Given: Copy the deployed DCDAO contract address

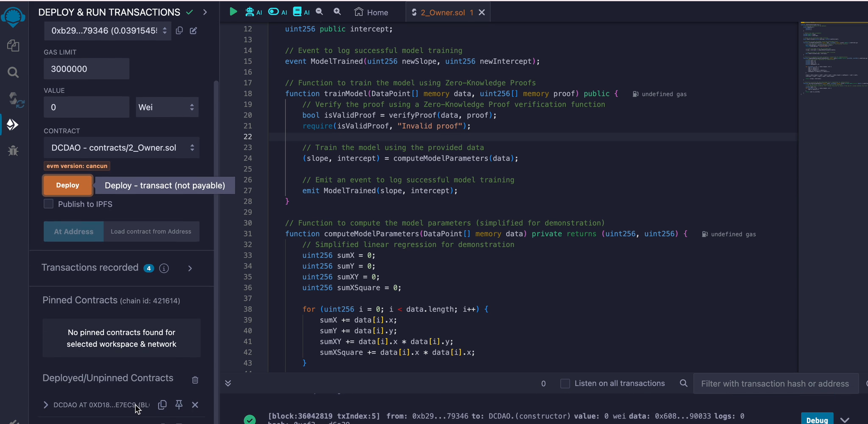Looking at the screenshot, I should pyautogui.click(x=162, y=405).
